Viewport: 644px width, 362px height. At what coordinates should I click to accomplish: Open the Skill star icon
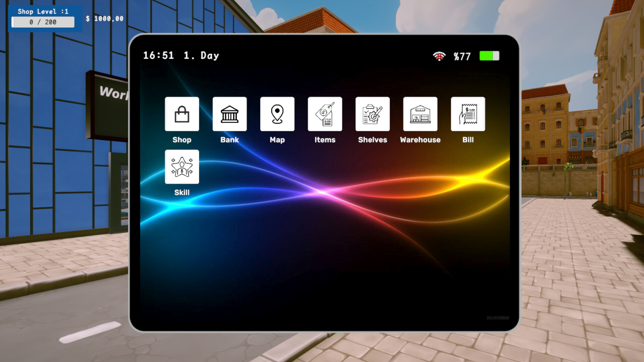tap(182, 167)
